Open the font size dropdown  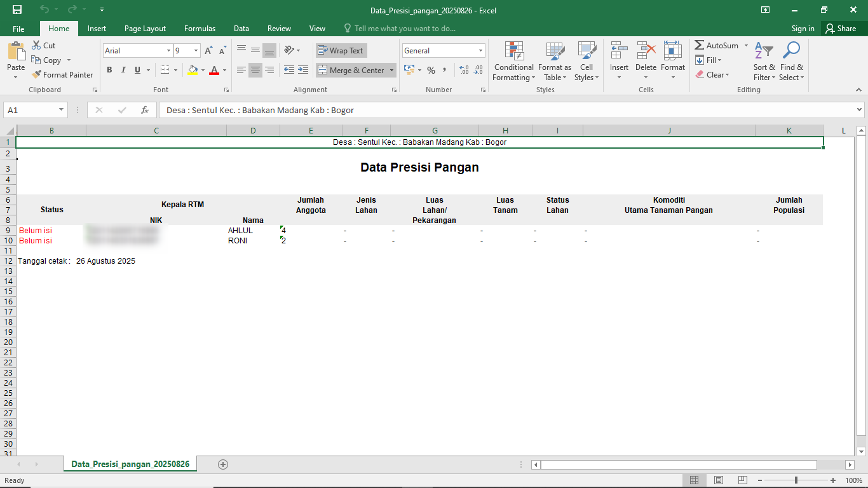pyautogui.click(x=196, y=51)
